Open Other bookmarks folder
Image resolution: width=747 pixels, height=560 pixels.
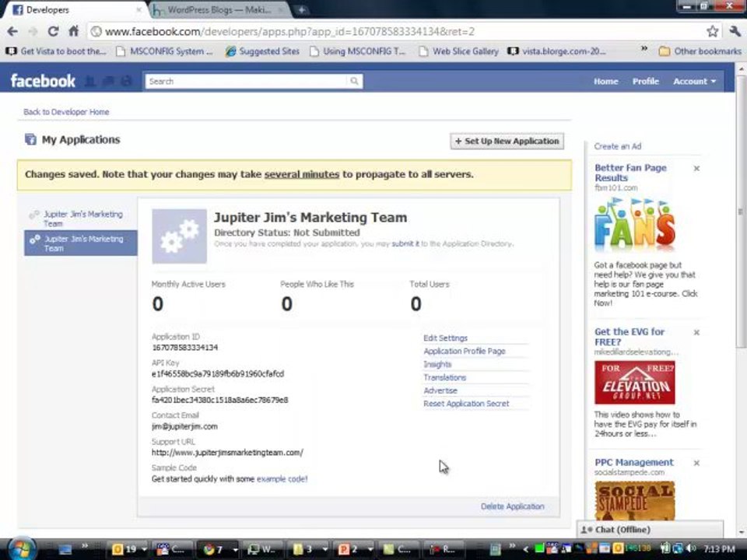(700, 51)
